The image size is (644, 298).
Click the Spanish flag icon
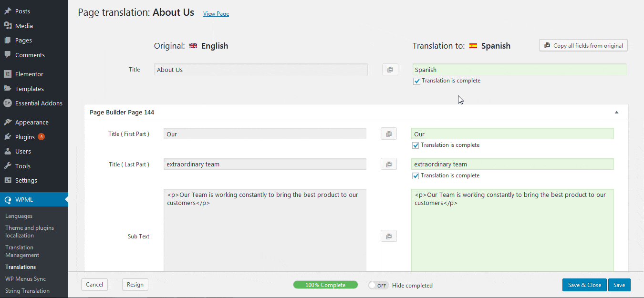click(473, 46)
